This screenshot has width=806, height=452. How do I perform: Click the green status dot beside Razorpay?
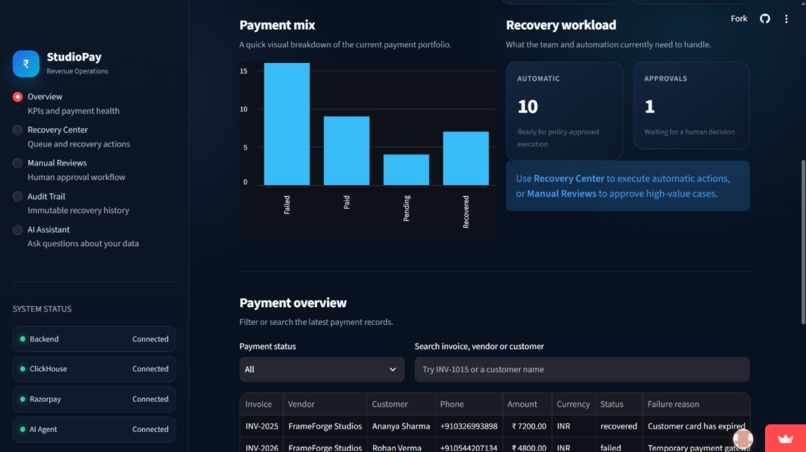(x=23, y=399)
